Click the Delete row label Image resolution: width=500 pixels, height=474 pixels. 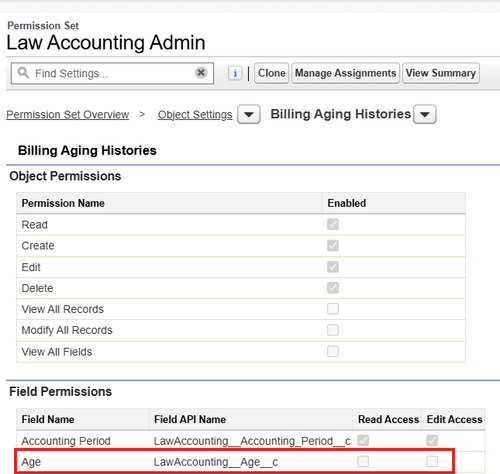point(37,288)
